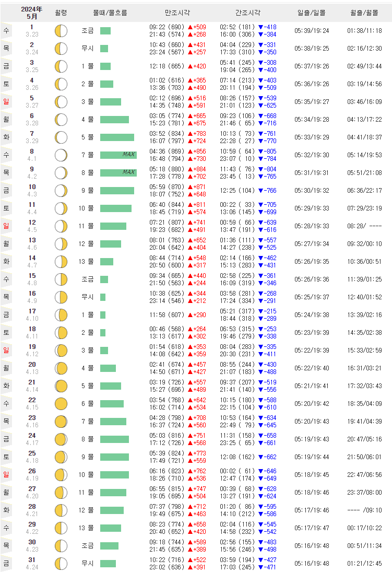Click moonrise/moonset time 08:28/ ----
This screenshot has width=392, height=572.
point(364,226)
